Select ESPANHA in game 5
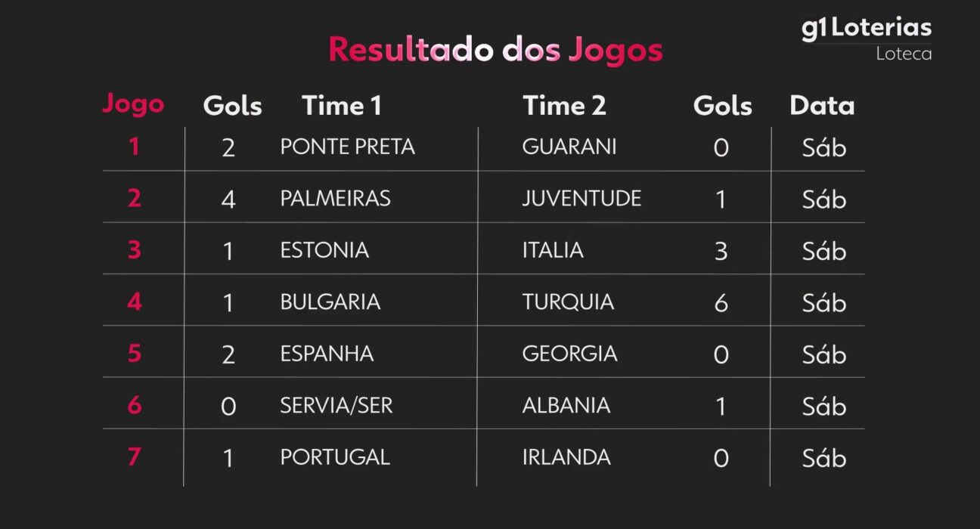 click(327, 354)
